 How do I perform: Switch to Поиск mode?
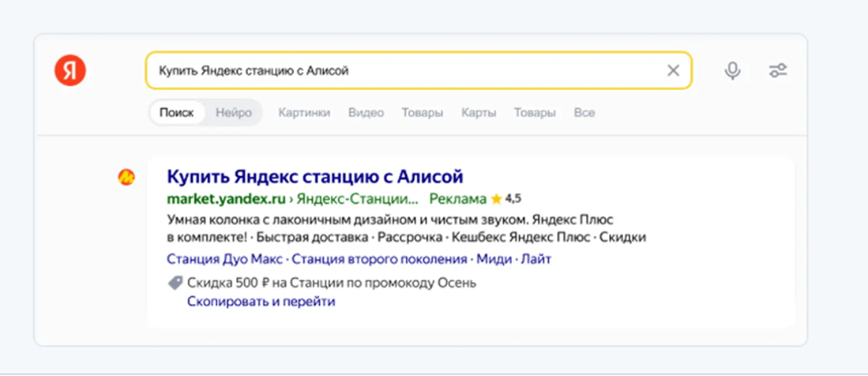click(176, 113)
